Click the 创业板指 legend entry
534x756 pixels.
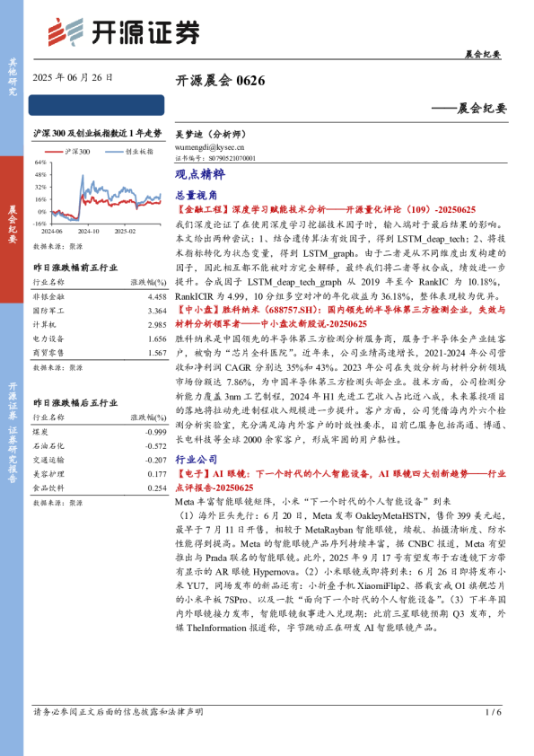pyautogui.click(x=129, y=152)
